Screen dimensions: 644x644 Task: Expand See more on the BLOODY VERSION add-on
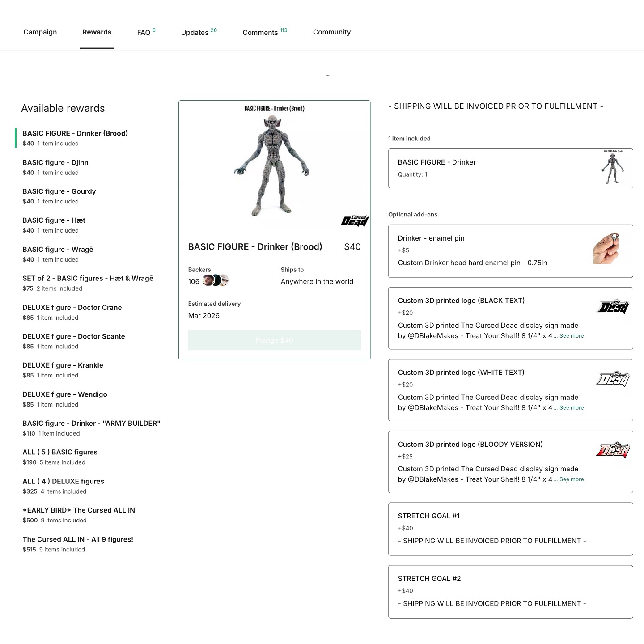571,479
